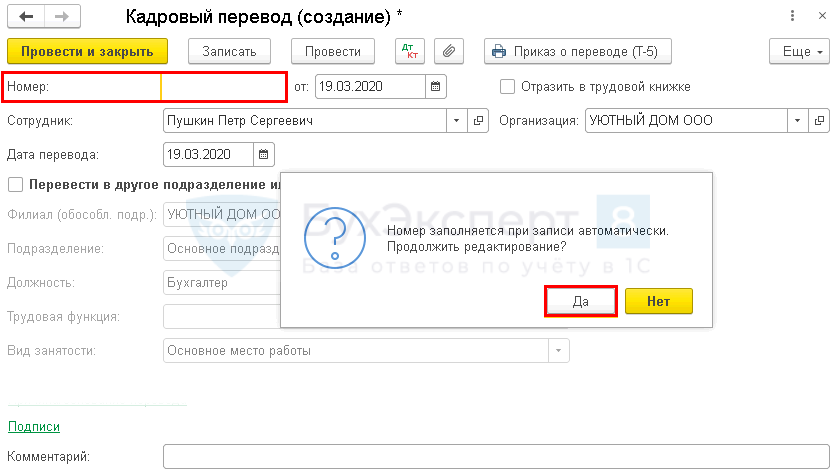Expand the Сотрудник dropdown list
The width and height of the screenshot is (836, 473).
457,120
